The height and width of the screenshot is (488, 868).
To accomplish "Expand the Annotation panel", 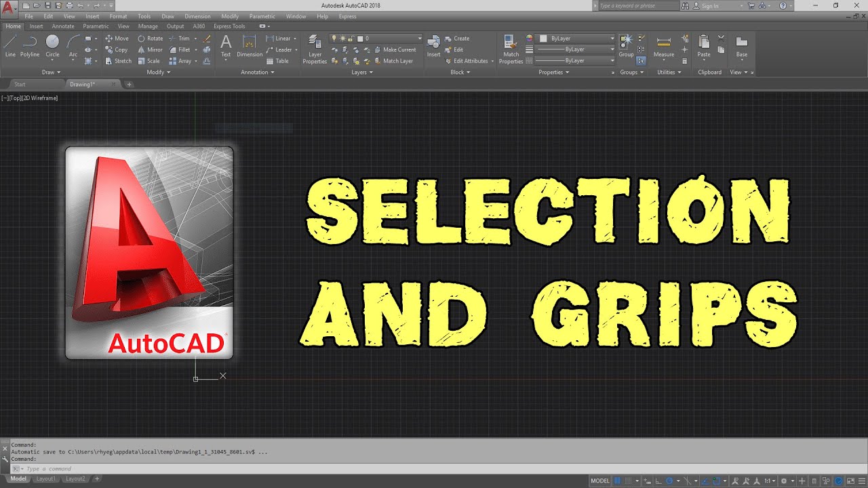I will pos(258,72).
